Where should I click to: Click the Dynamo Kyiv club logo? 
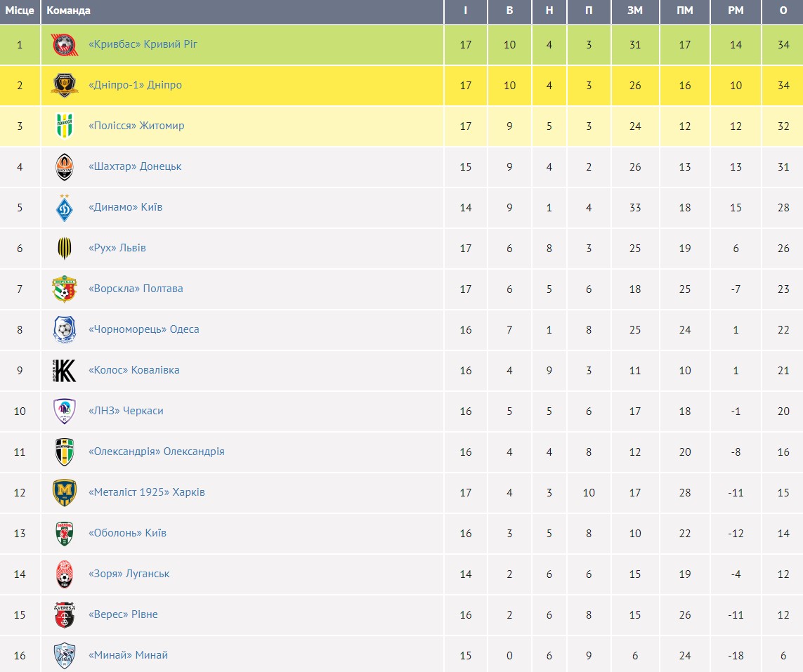[65, 207]
